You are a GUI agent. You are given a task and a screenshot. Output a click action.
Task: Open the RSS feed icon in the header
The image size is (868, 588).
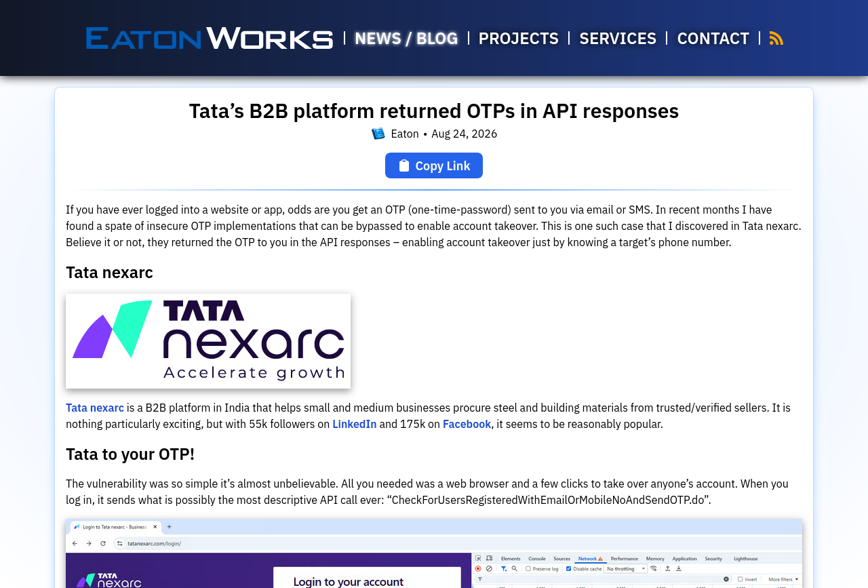pyautogui.click(x=776, y=39)
